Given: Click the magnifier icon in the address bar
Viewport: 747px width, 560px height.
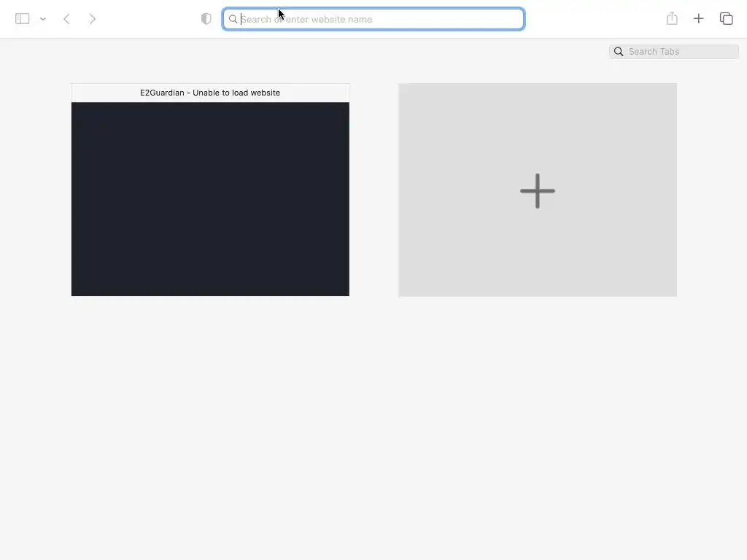Looking at the screenshot, I should [233, 19].
